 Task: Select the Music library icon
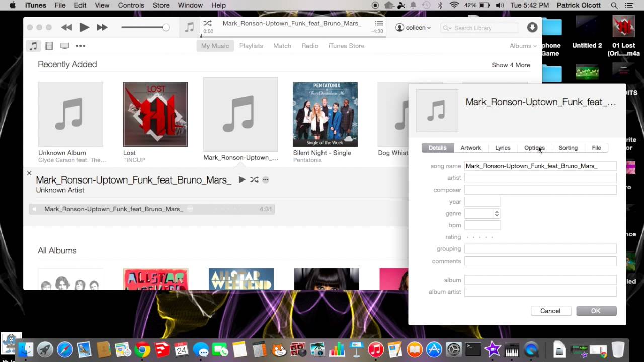tap(33, 46)
